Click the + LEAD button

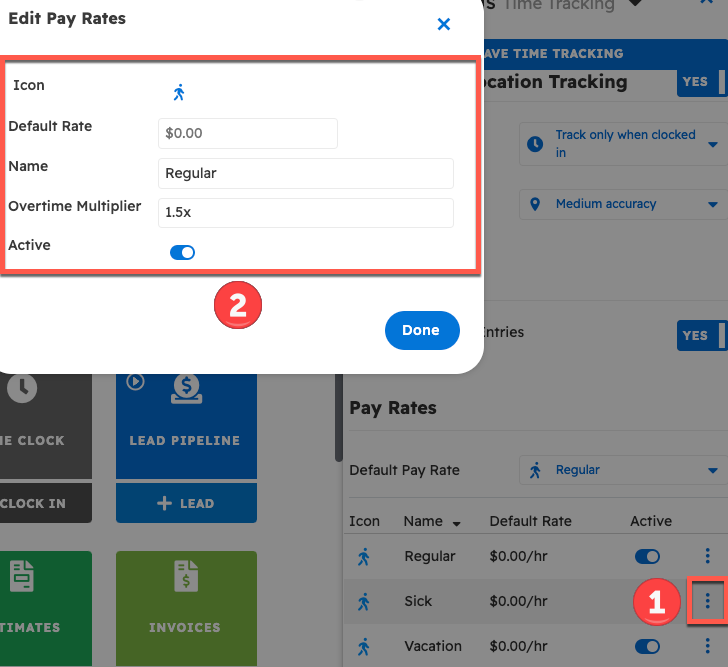(x=185, y=503)
